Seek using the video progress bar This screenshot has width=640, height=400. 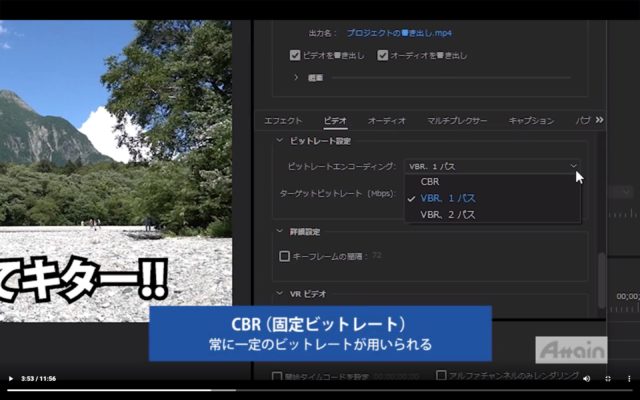(320, 390)
